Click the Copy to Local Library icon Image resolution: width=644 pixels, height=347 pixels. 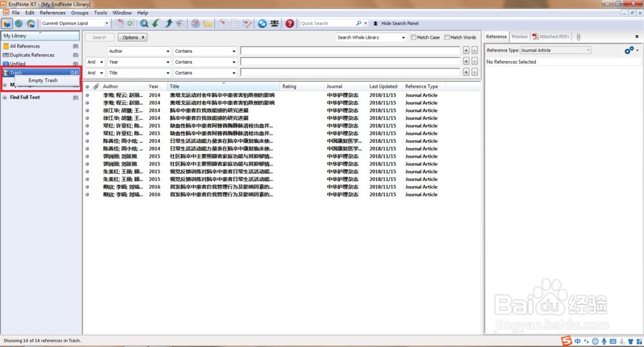click(x=119, y=23)
